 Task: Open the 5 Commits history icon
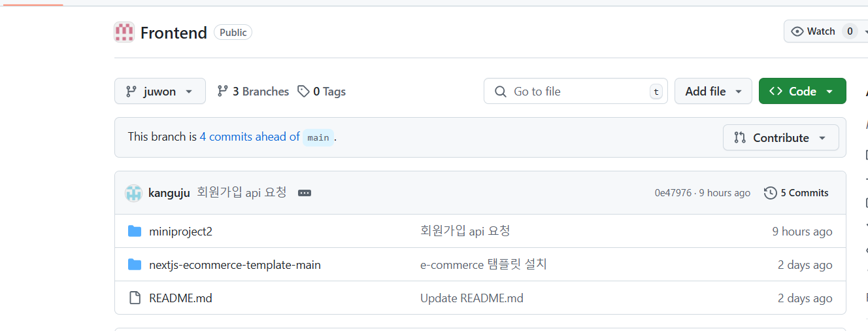point(771,193)
